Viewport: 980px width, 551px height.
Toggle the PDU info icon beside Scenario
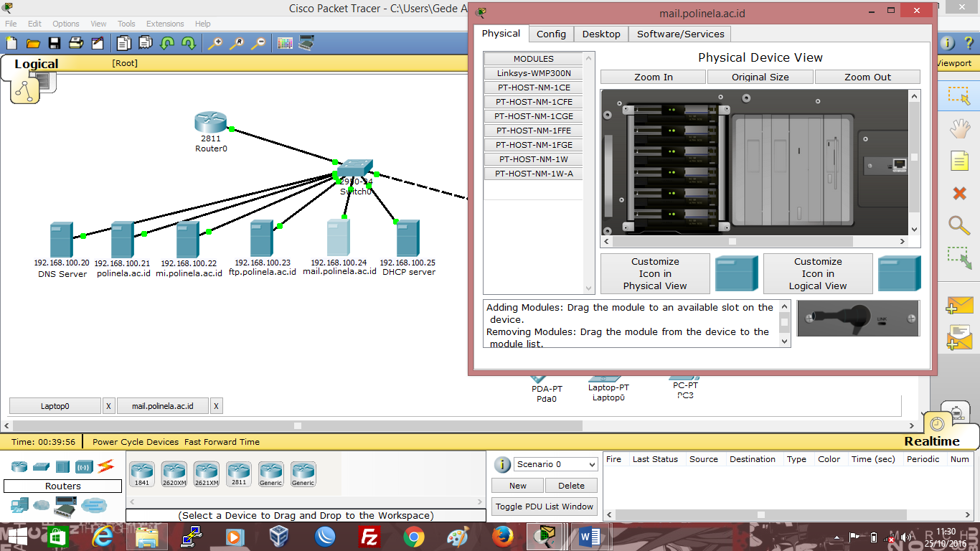coord(503,465)
